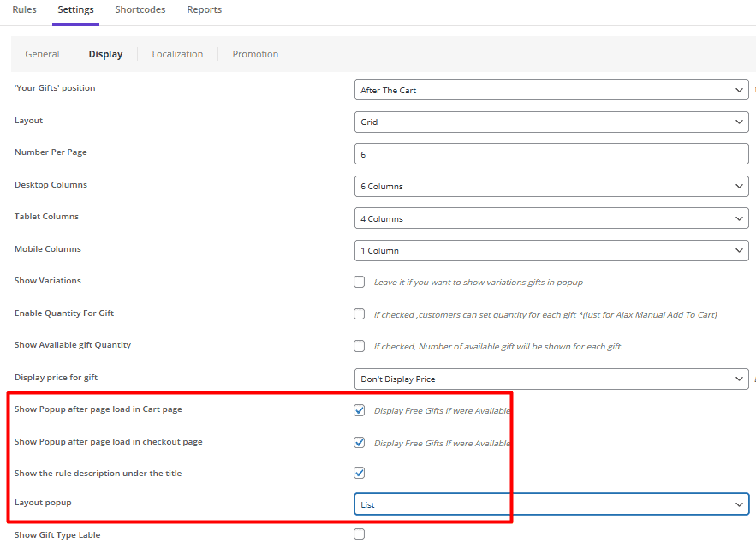Select the General settings section
756x549 pixels.
(x=41, y=53)
